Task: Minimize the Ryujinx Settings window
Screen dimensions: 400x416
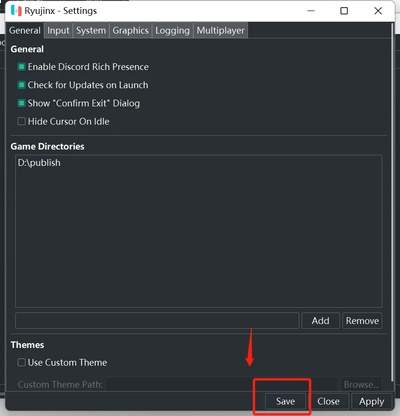Action: 311,11
